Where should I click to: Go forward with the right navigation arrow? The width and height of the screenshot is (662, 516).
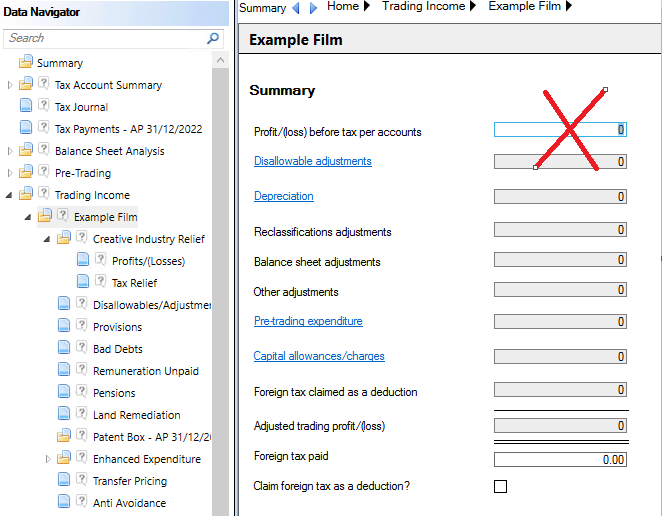pyautogui.click(x=313, y=8)
